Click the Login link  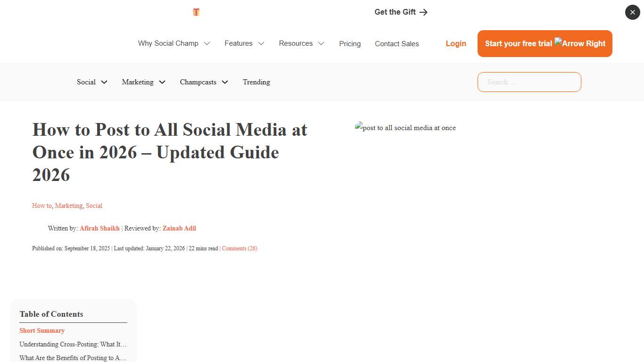(x=455, y=43)
